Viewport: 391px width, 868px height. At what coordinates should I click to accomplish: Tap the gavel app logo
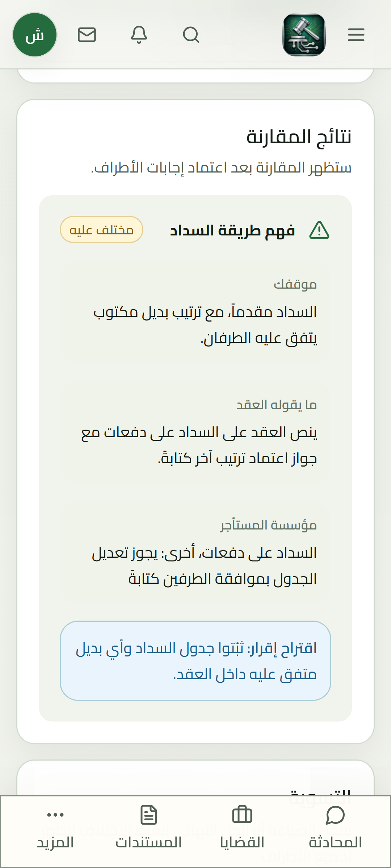[304, 35]
